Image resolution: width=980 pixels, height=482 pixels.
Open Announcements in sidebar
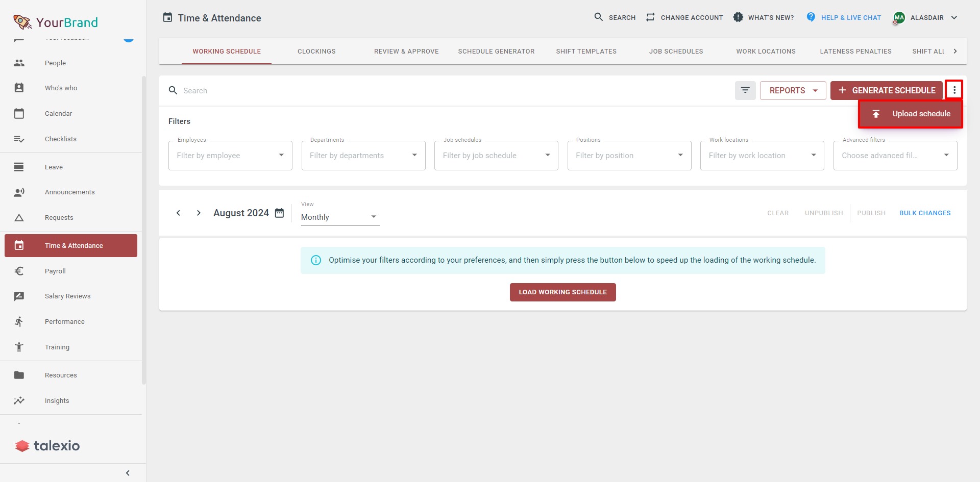click(x=71, y=192)
